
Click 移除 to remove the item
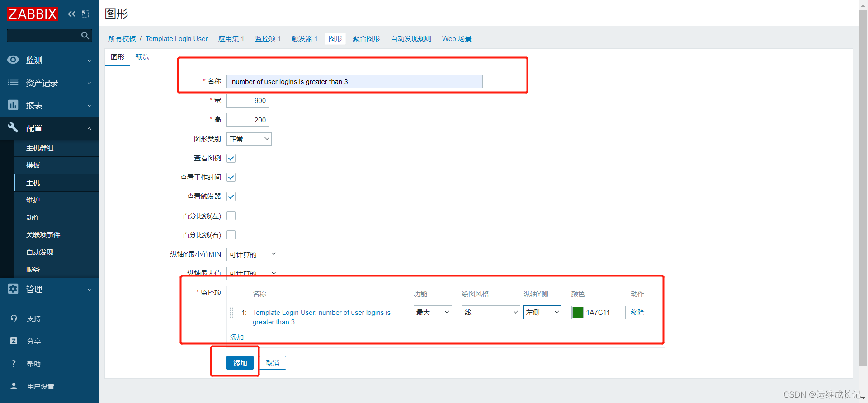pyautogui.click(x=637, y=312)
